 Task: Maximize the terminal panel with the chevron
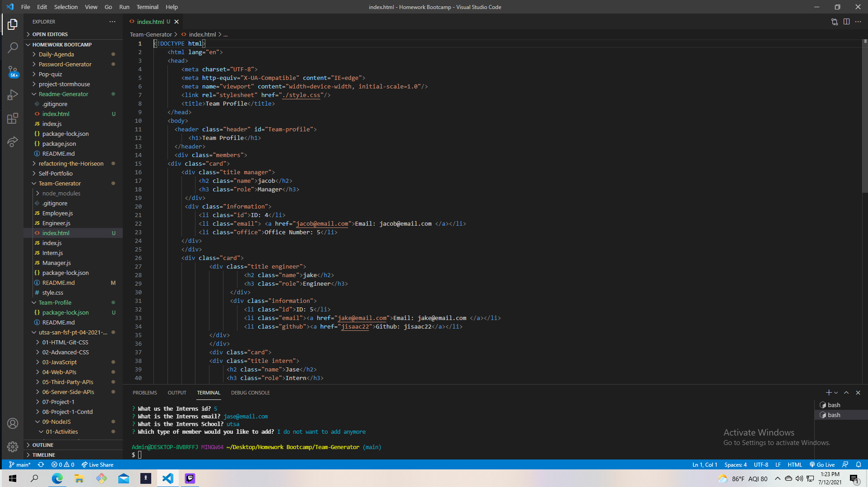pos(846,393)
